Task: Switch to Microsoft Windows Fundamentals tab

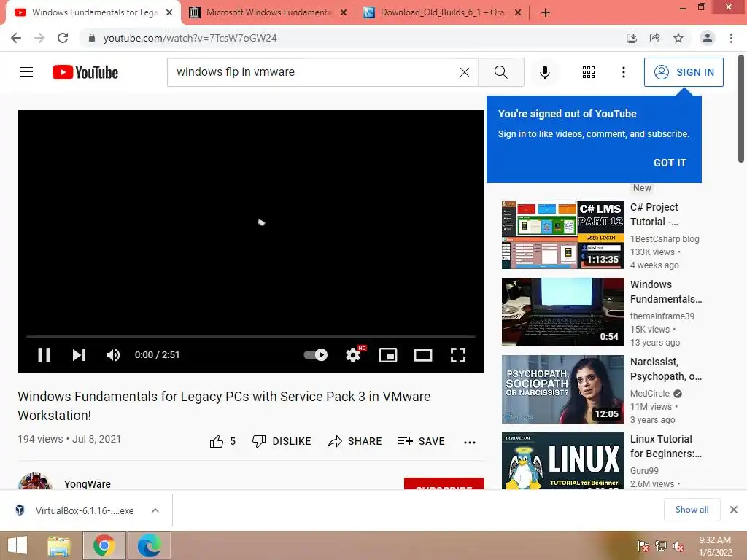Action: (x=268, y=12)
